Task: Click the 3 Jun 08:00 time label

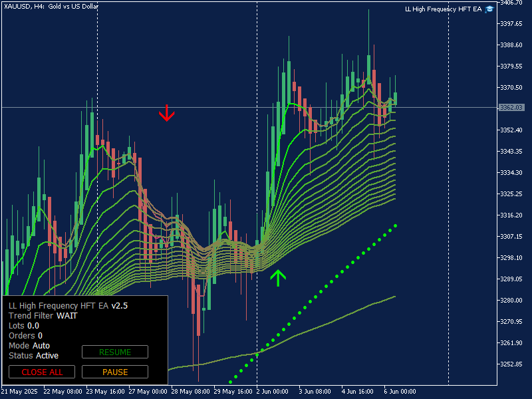Action: pyautogui.click(x=315, y=391)
